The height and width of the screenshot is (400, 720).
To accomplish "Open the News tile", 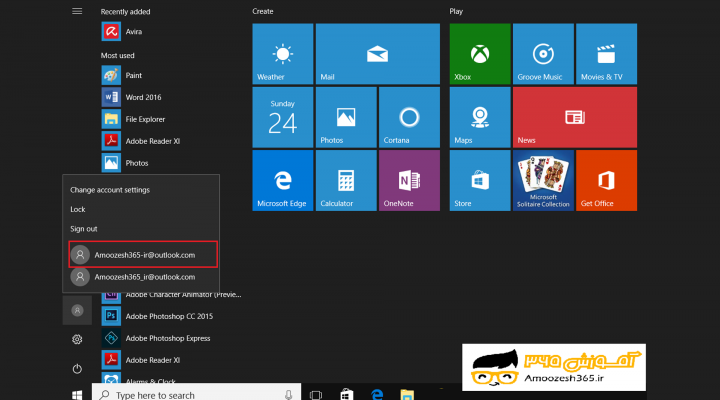I will (x=575, y=117).
